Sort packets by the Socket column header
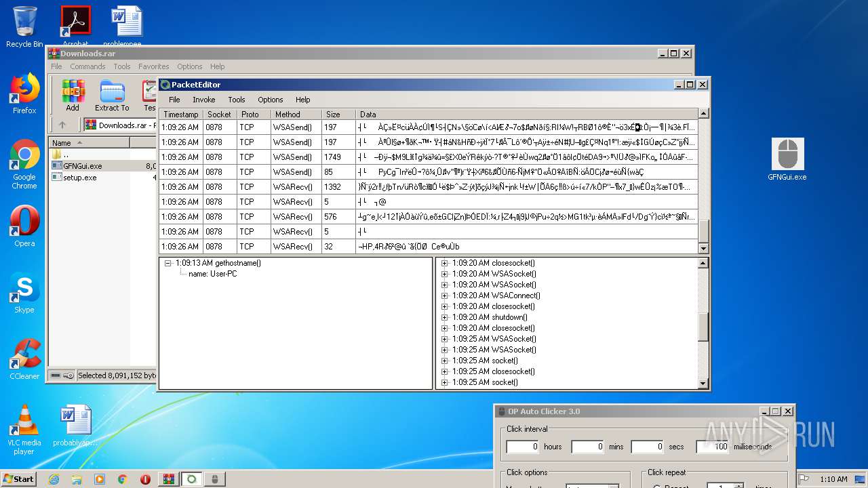Image resolution: width=868 pixels, height=488 pixels. pyautogui.click(x=219, y=115)
